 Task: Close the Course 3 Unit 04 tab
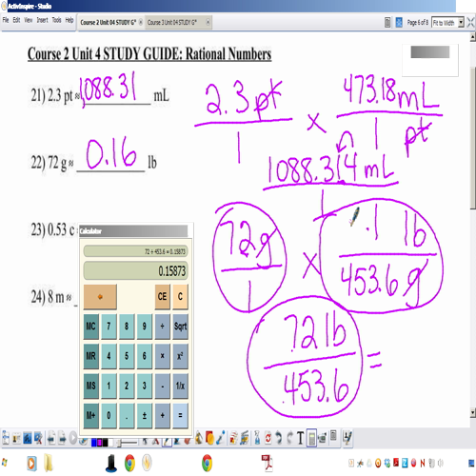point(208,22)
